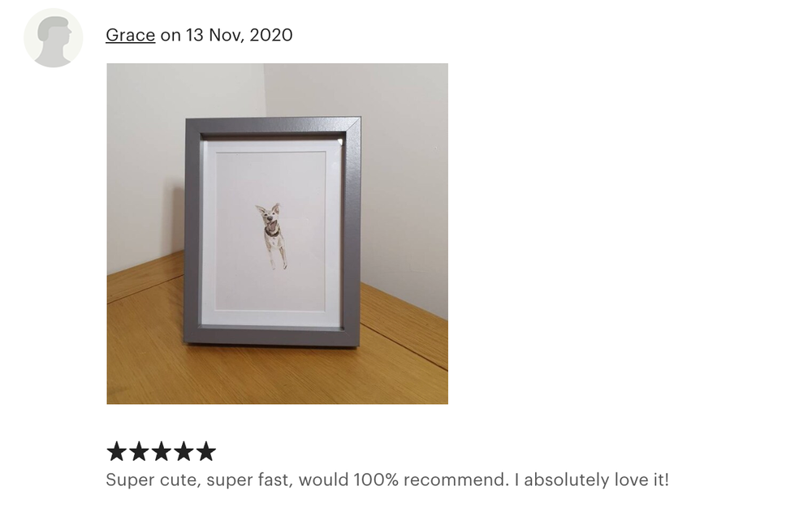The height and width of the screenshot is (516, 812).
Task: Select the fifth rating star
Action: (206, 451)
